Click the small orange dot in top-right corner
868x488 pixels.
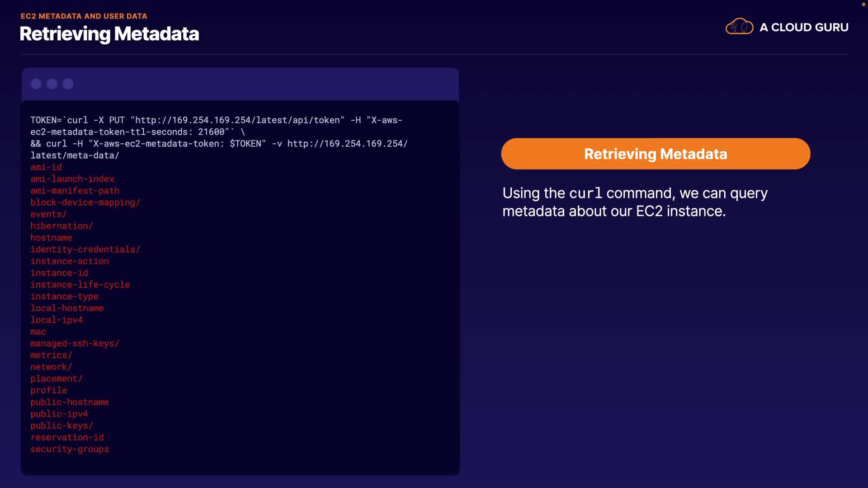[863, 5]
